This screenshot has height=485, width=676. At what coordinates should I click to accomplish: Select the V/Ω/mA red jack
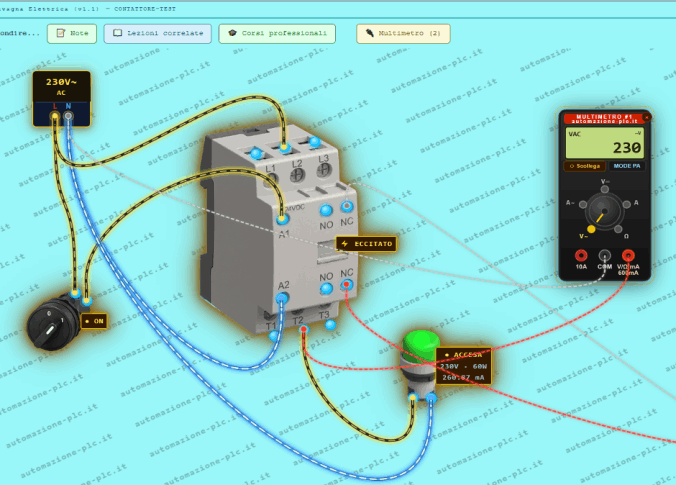628,256
